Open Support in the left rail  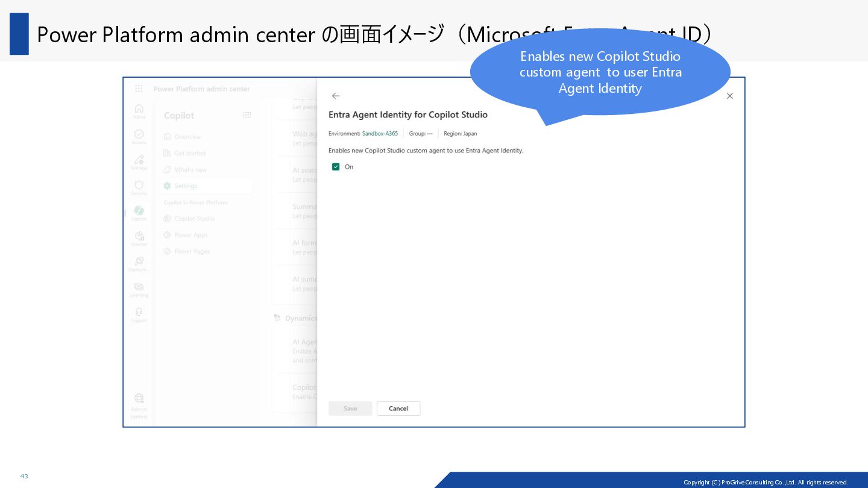pyautogui.click(x=139, y=314)
